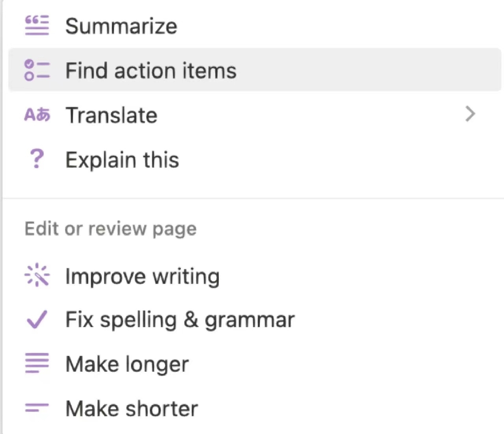The height and width of the screenshot is (434, 504).
Task: Run Improve writing on the page
Action: click(x=142, y=276)
